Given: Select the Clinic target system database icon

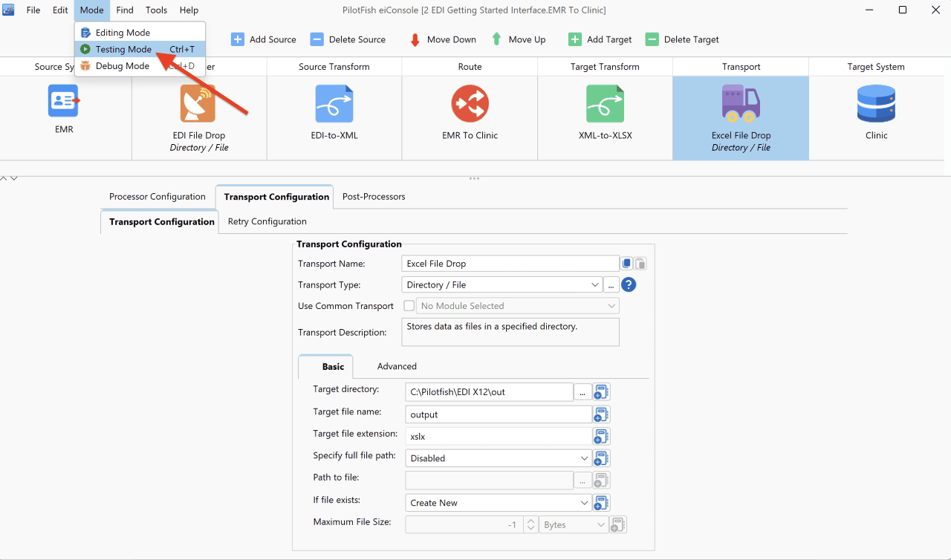Looking at the screenshot, I should point(876,103).
